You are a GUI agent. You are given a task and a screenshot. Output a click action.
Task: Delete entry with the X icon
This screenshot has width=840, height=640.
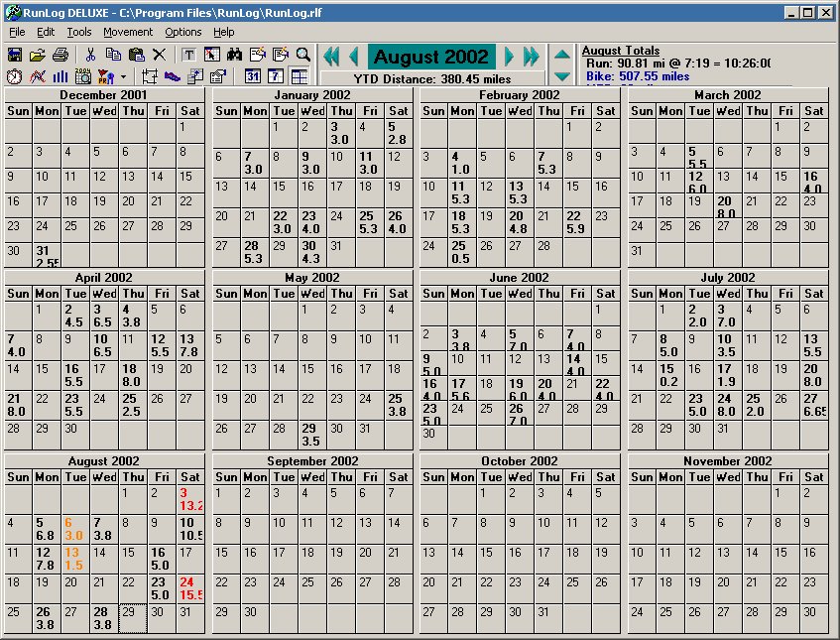click(x=159, y=55)
